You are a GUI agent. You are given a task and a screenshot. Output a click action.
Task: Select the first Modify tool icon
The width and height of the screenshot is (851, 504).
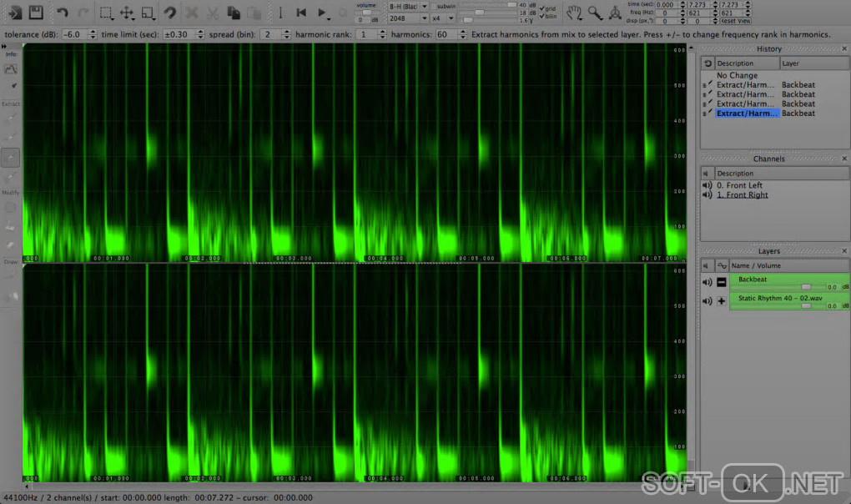click(x=10, y=207)
